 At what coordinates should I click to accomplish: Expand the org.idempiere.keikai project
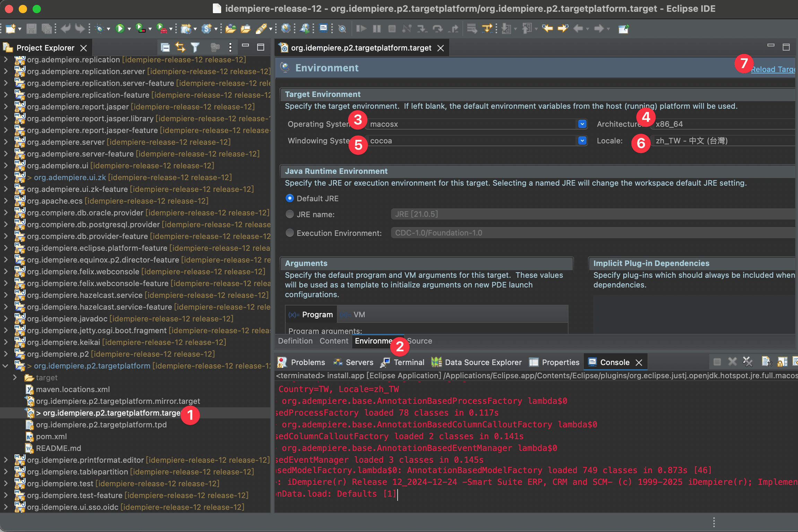click(x=5, y=342)
